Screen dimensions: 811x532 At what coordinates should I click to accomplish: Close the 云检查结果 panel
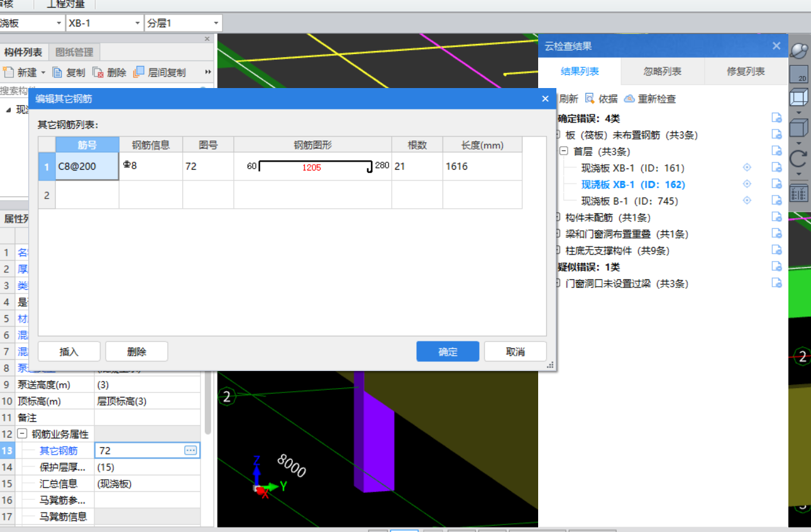[x=776, y=46]
